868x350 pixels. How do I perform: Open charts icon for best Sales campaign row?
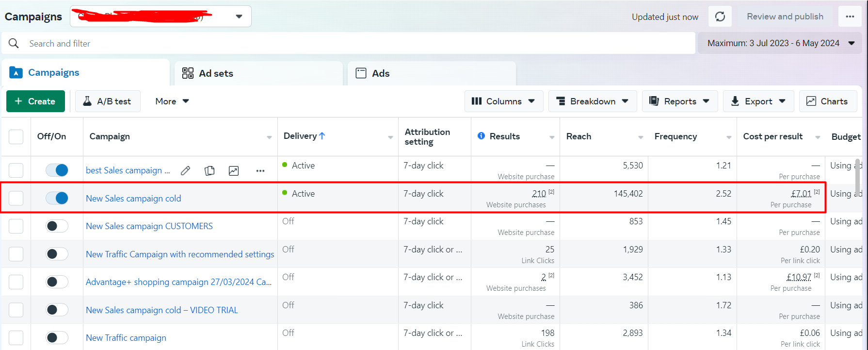[234, 171]
